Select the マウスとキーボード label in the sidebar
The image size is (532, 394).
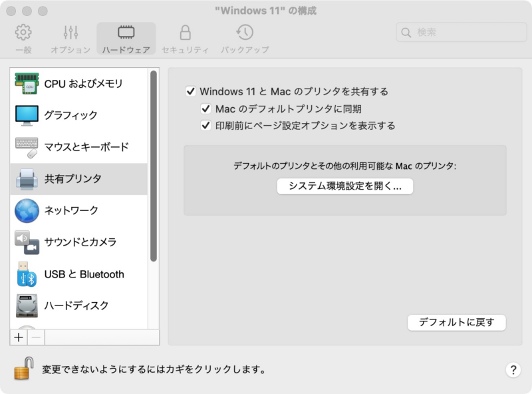tap(86, 147)
